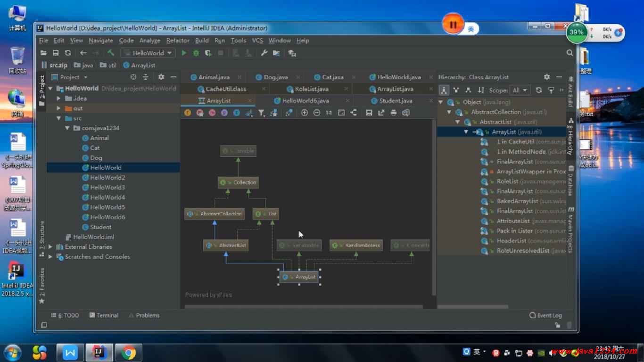This screenshot has height=362, width=644.
Task: Select the Collection node in diagram
Action: (238, 182)
